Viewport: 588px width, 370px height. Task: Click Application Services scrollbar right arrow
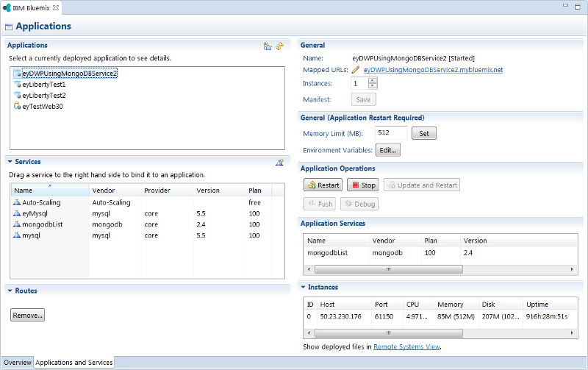(572, 269)
